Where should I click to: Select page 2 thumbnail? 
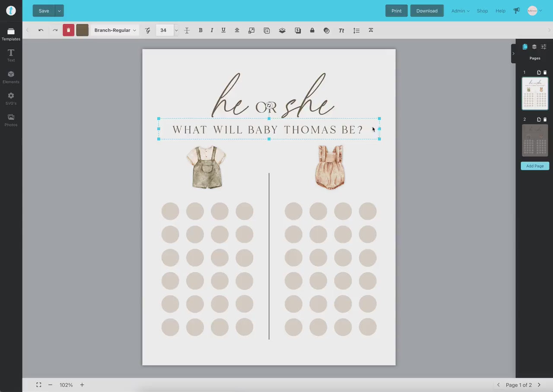pos(535,140)
